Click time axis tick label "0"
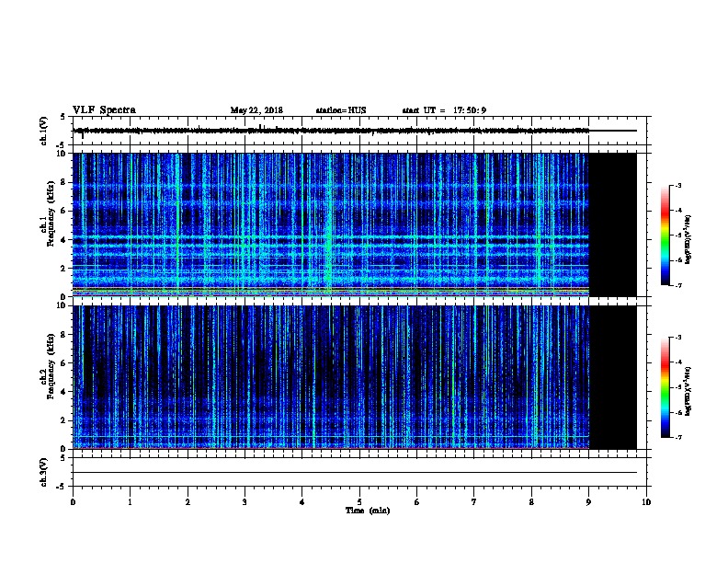The height and width of the screenshot is (563, 728). (x=73, y=502)
